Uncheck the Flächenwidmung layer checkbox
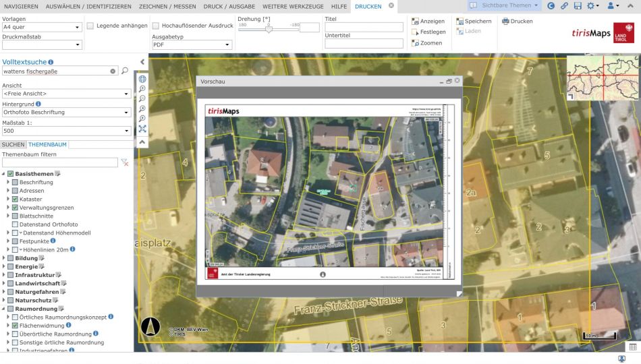This screenshot has height=364, width=641. click(x=15, y=326)
